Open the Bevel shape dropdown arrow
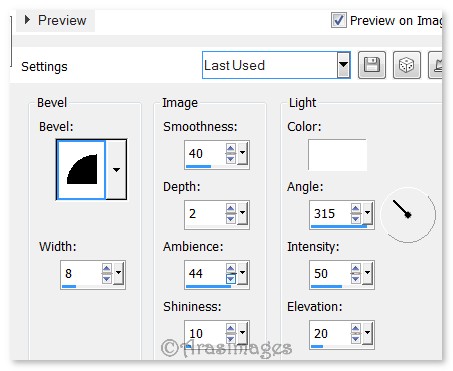Screen dimensions: 453x371 coord(116,170)
